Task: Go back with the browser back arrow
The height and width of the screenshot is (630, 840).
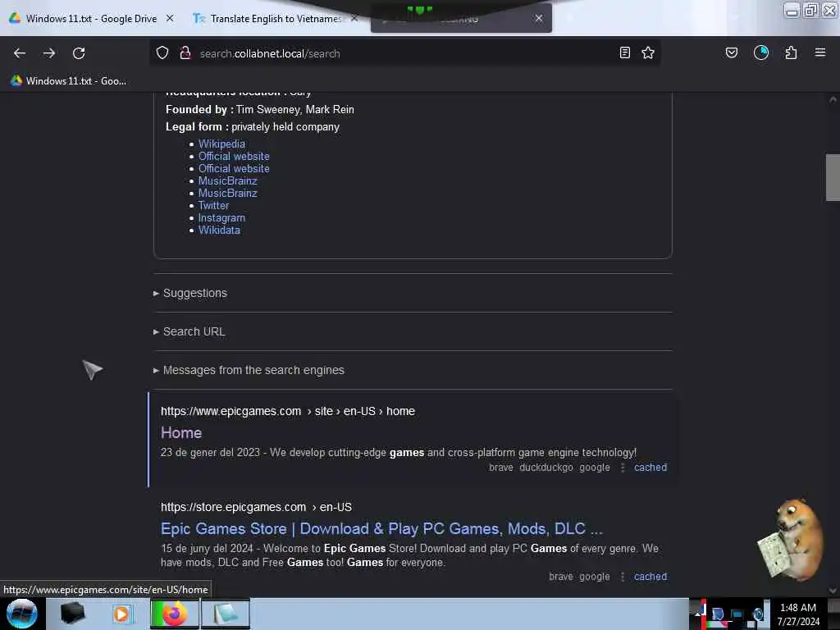Action: [x=20, y=53]
